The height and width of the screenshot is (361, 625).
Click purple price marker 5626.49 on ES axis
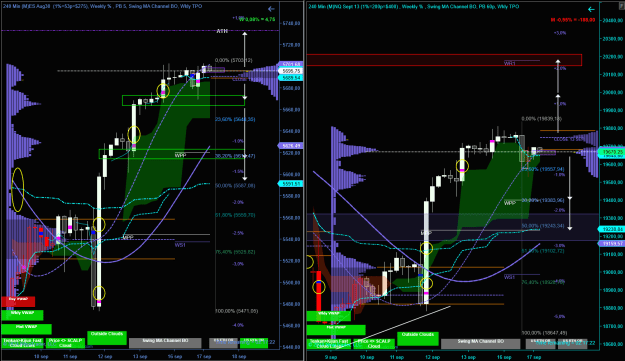pyautogui.click(x=291, y=146)
